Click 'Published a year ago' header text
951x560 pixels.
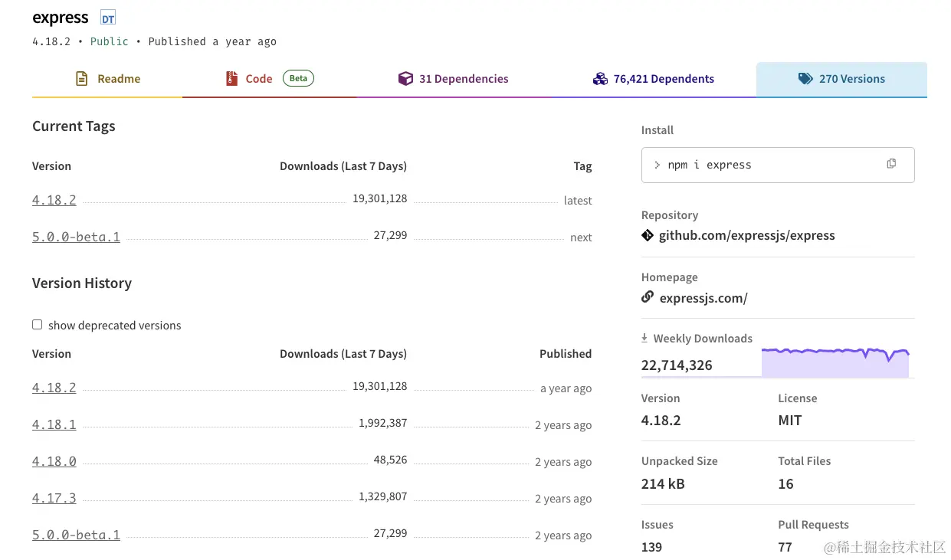212,41
